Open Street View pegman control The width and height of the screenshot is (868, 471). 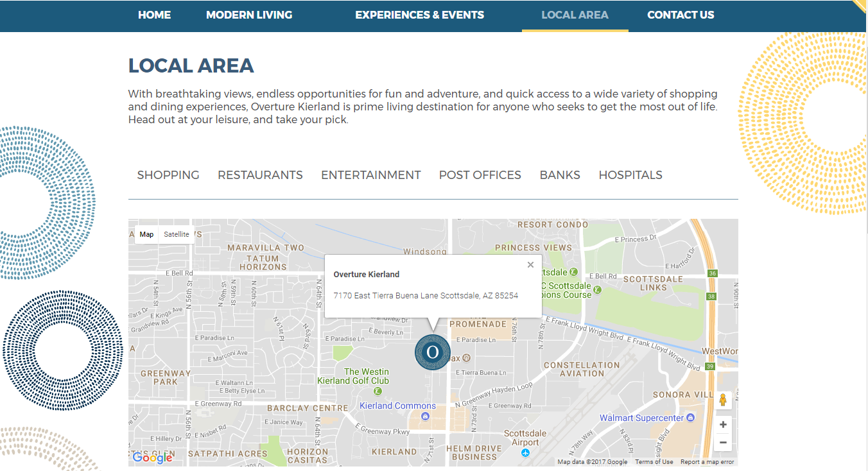pyautogui.click(x=723, y=400)
